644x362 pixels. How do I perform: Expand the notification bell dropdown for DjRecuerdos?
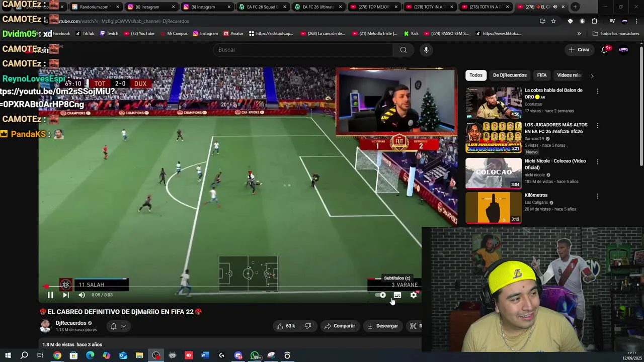click(118, 326)
